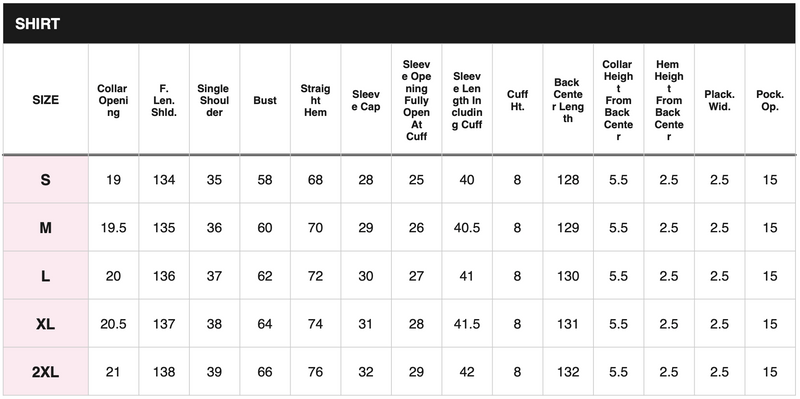Click the Plack. Wid. column header
The width and height of the screenshot is (800, 399).
coord(719,100)
